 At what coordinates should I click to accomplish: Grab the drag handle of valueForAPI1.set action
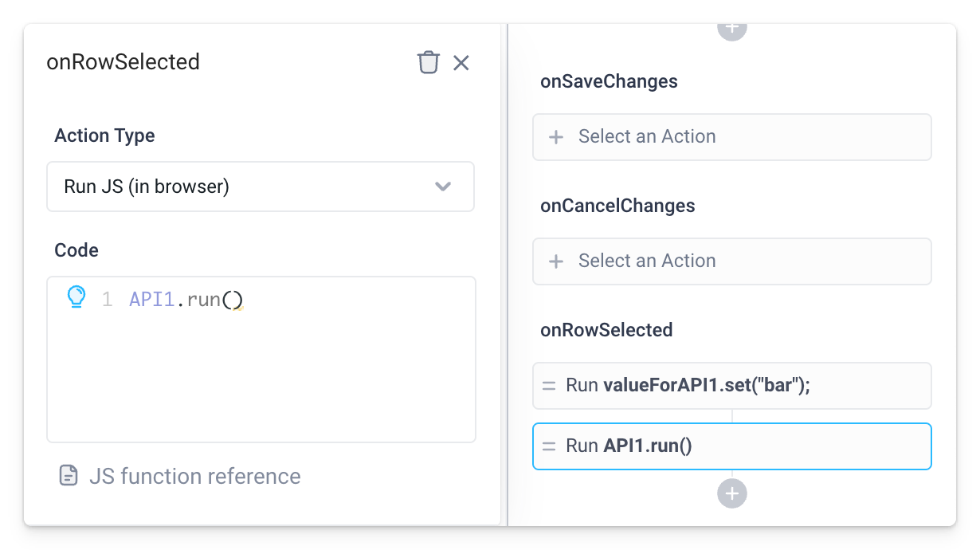coord(549,386)
